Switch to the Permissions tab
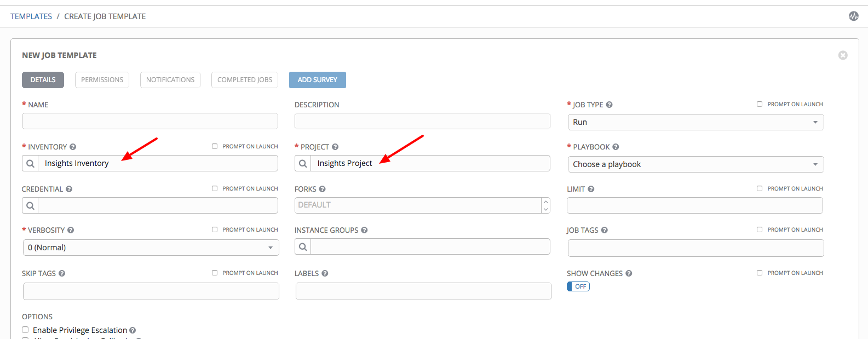This screenshot has height=339, width=868. (x=102, y=80)
